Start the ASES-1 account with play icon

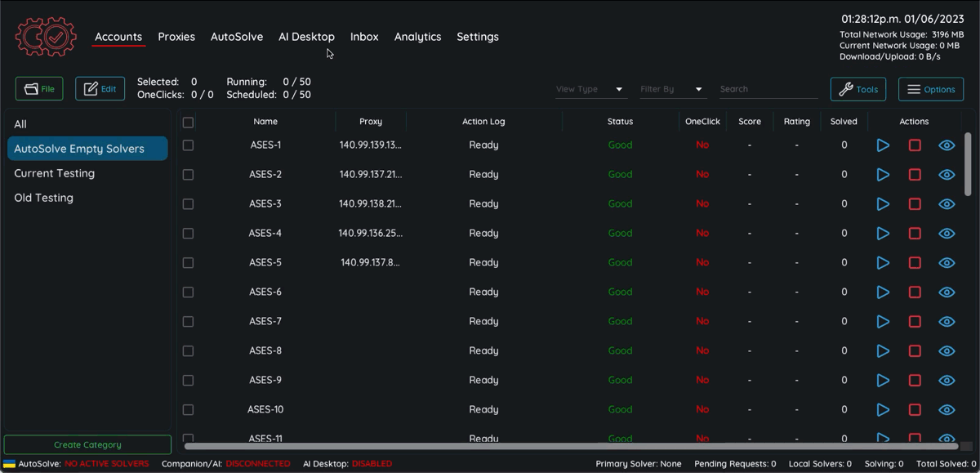883,145
